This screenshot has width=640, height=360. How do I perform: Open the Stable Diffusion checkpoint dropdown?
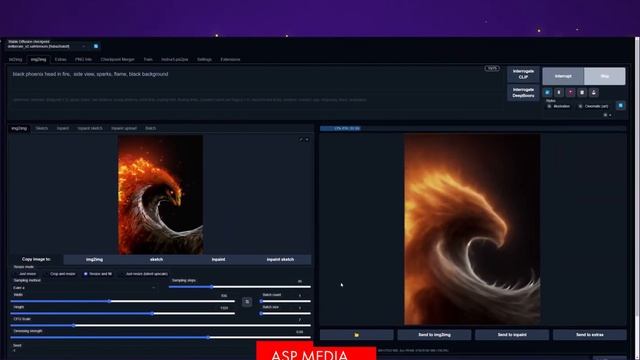pyautogui.click(x=47, y=46)
